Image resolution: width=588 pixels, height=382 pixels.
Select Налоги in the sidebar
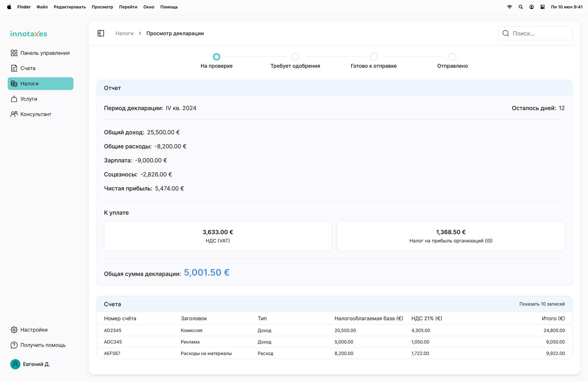pos(40,84)
